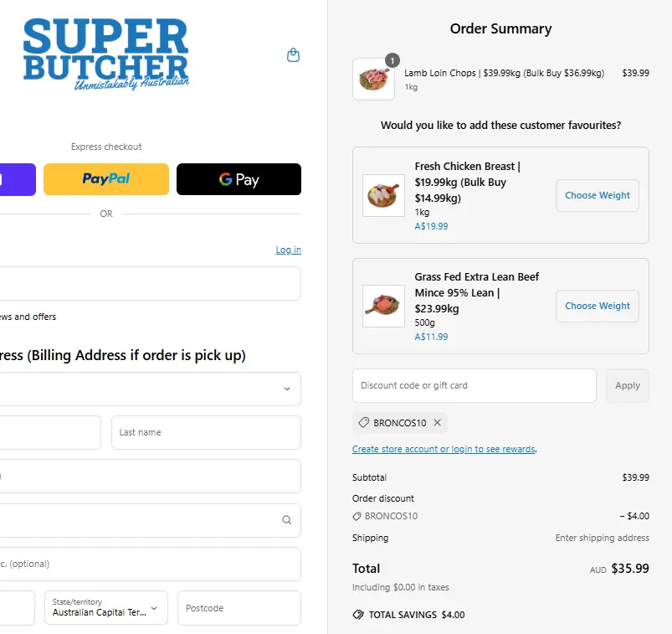Screen dimensions: 672x634
Task: Click the address search magnifier icon
Action: point(287,520)
